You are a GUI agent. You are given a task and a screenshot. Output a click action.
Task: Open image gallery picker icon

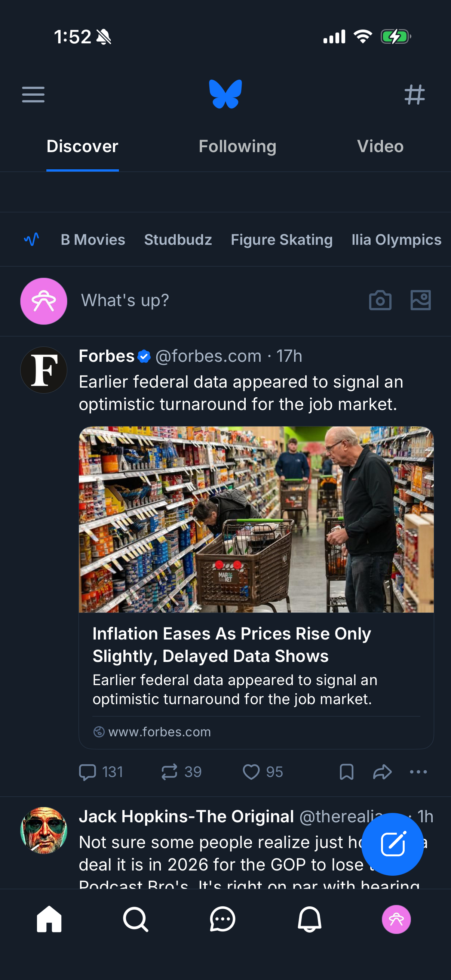click(420, 301)
